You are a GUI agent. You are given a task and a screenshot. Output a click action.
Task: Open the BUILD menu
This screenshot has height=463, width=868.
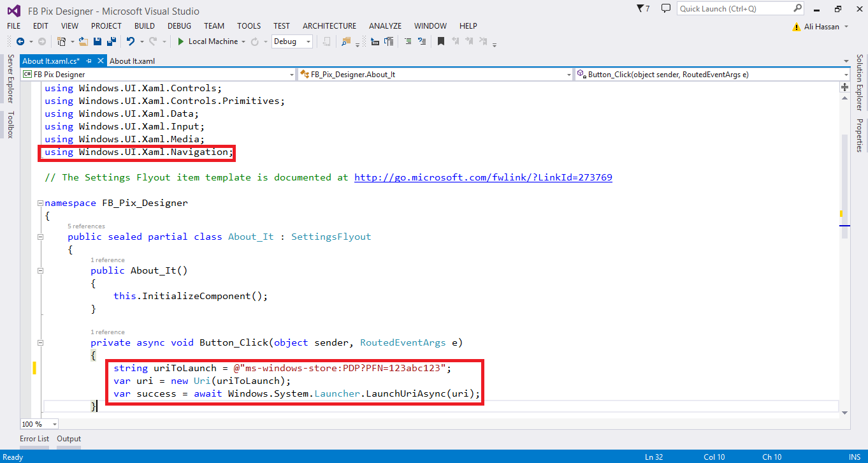145,26
